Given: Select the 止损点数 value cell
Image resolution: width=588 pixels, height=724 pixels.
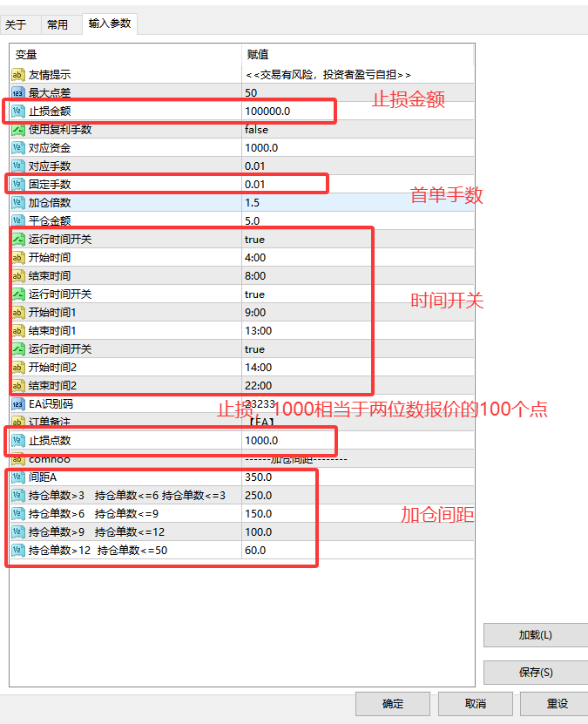Looking at the screenshot, I should [x=358, y=441].
